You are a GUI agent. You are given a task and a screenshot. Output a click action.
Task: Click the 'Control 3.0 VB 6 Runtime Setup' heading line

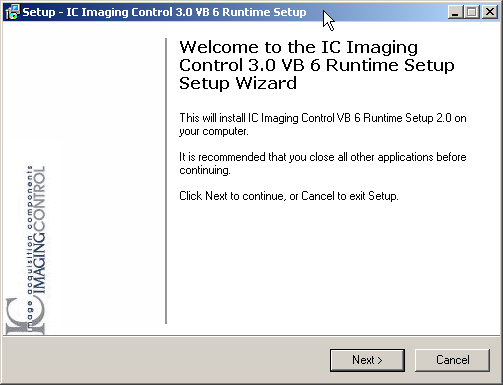pyautogui.click(x=317, y=65)
